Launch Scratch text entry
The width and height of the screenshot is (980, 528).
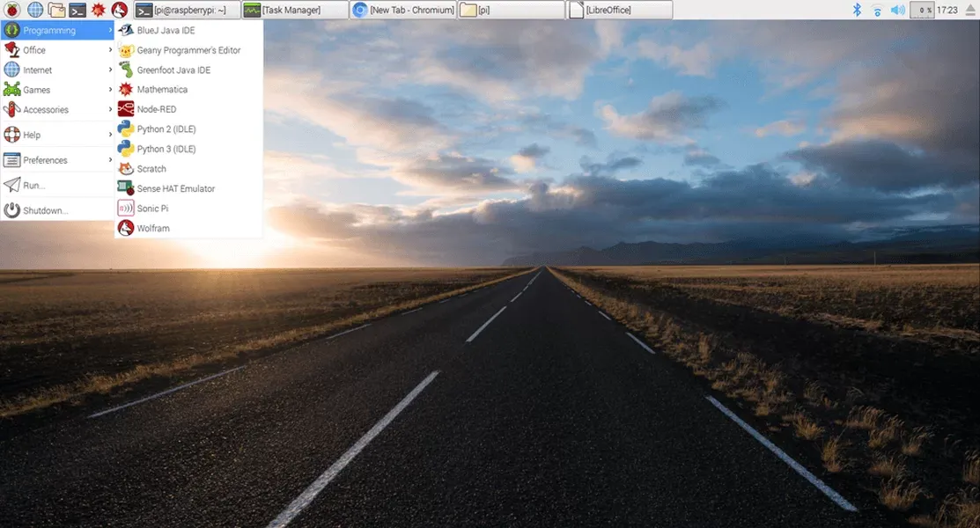click(151, 169)
